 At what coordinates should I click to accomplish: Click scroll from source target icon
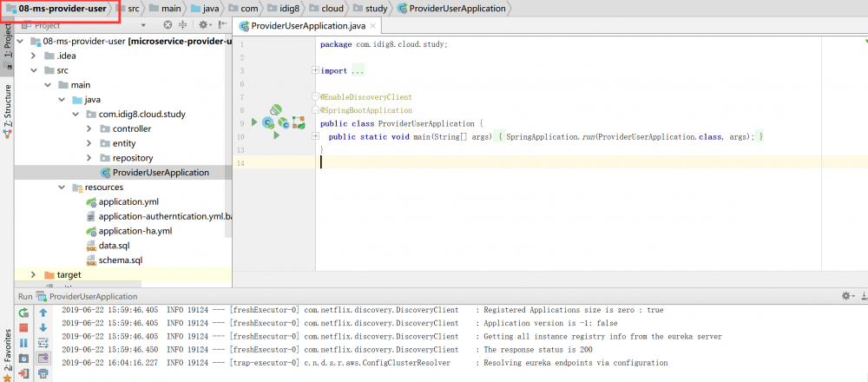click(168, 26)
